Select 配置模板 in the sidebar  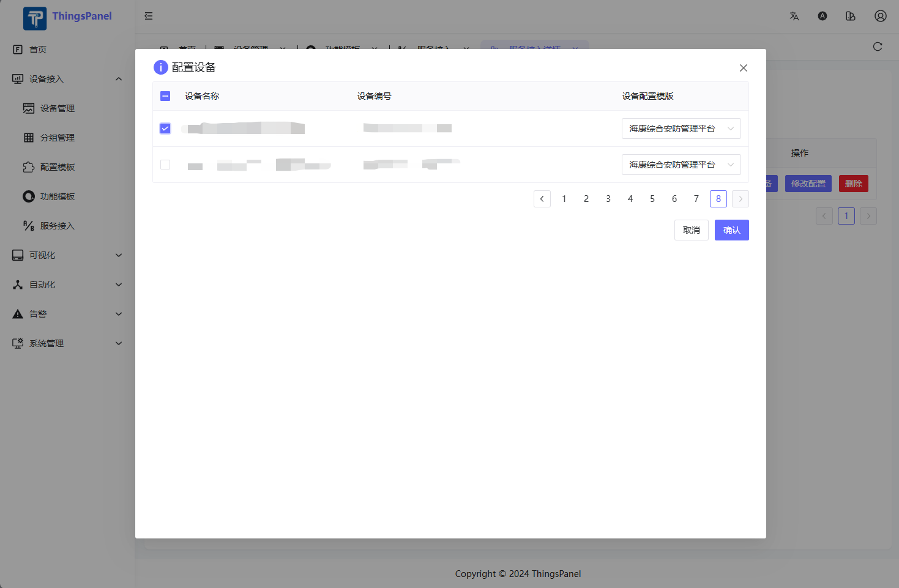coord(58,166)
